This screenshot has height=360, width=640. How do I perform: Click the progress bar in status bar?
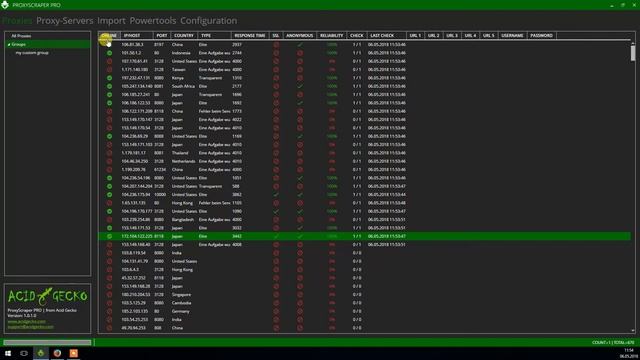[x=47, y=342]
